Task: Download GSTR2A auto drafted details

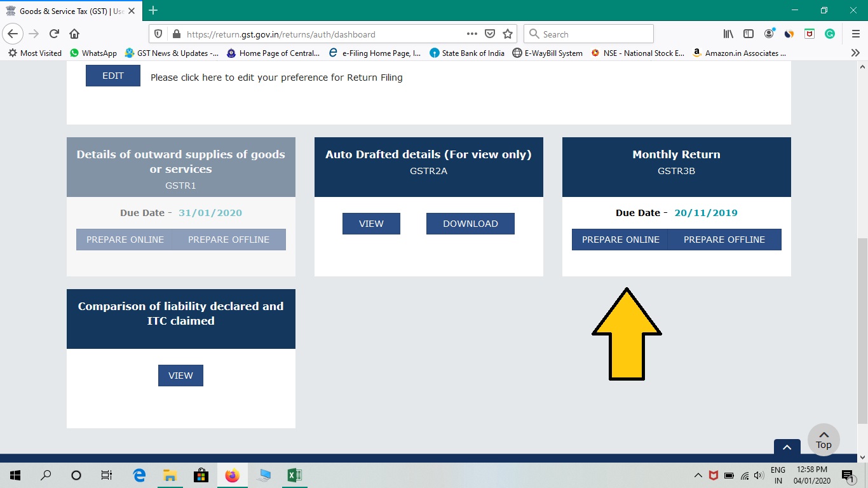Action: pos(470,223)
